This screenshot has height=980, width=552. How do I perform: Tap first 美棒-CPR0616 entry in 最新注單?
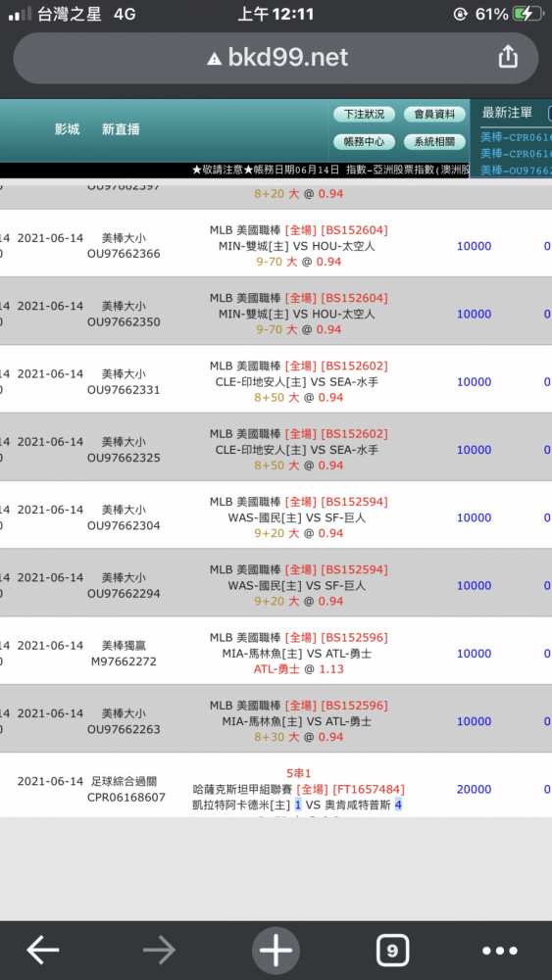[516, 137]
